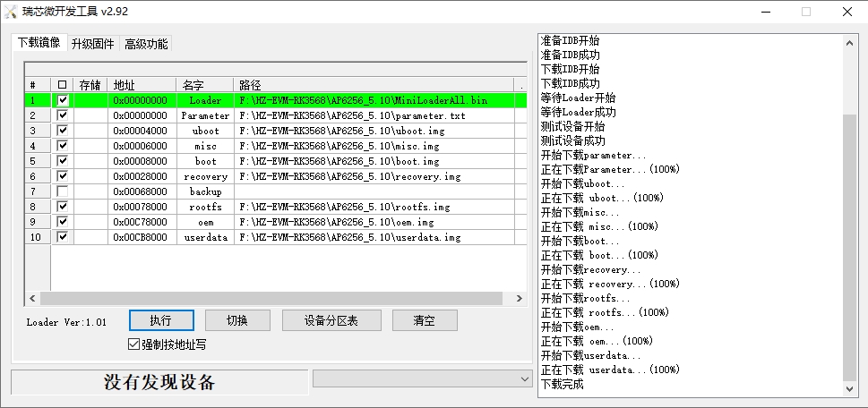Click the 地址 column header
The height and width of the screenshot is (408, 868).
click(142, 85)
